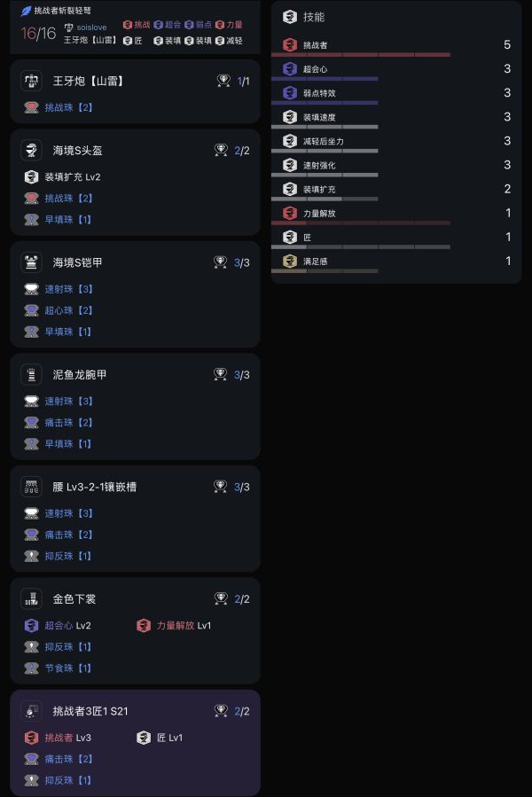The width and height of the screenshot is (532, 797).
Task: Click the 弱点特效 skill level bar
Action: 325,102
